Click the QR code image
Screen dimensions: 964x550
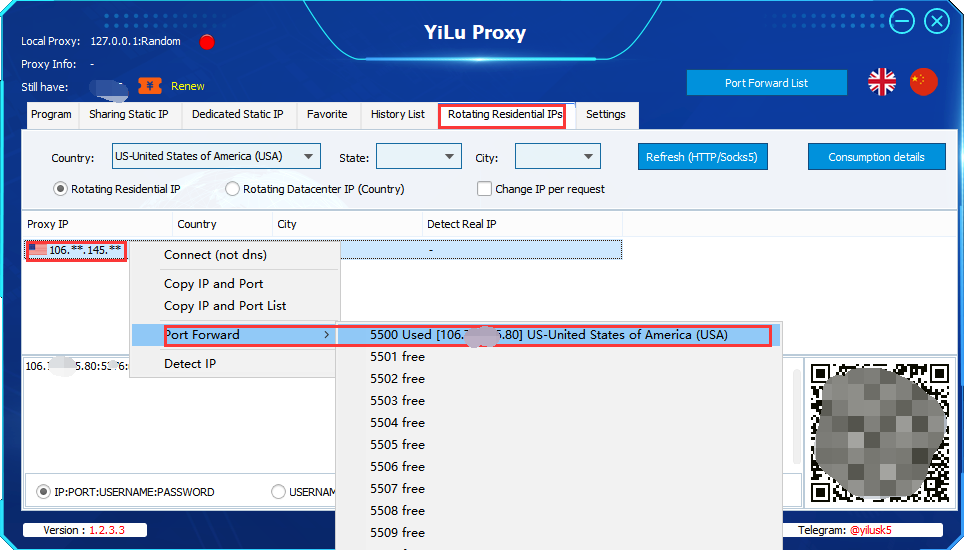880,432
